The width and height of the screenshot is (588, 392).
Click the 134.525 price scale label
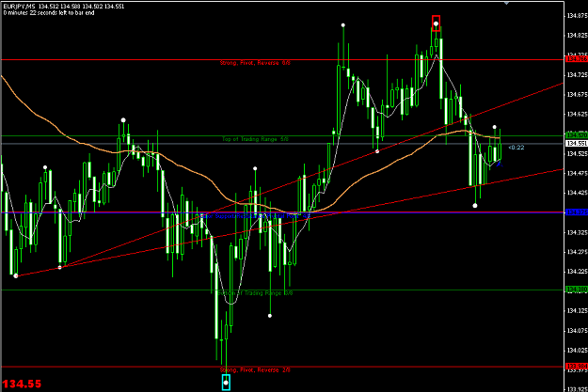577,153
